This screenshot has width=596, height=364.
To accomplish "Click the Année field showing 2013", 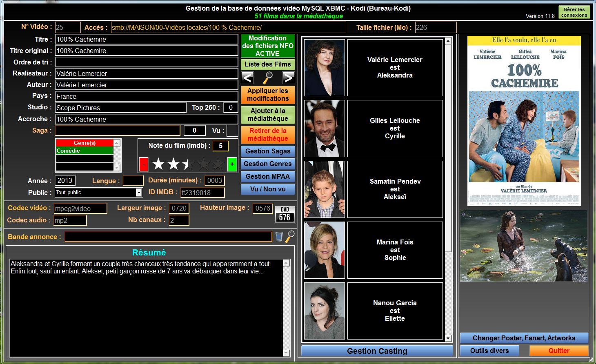I will pyautogui.click(x=65, y=180).
